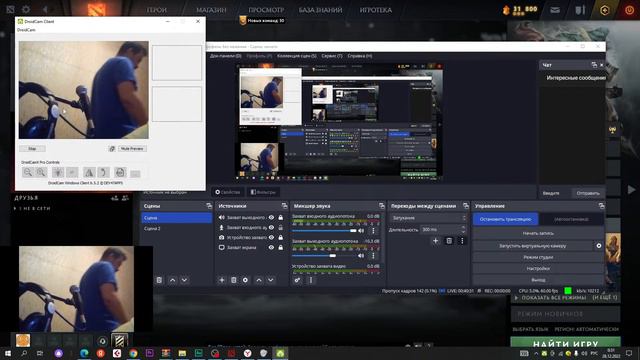Stop the DroidCam connection
Image resolution: width=640 pixels, height=360 pixels.
click(x=32, y=149)
